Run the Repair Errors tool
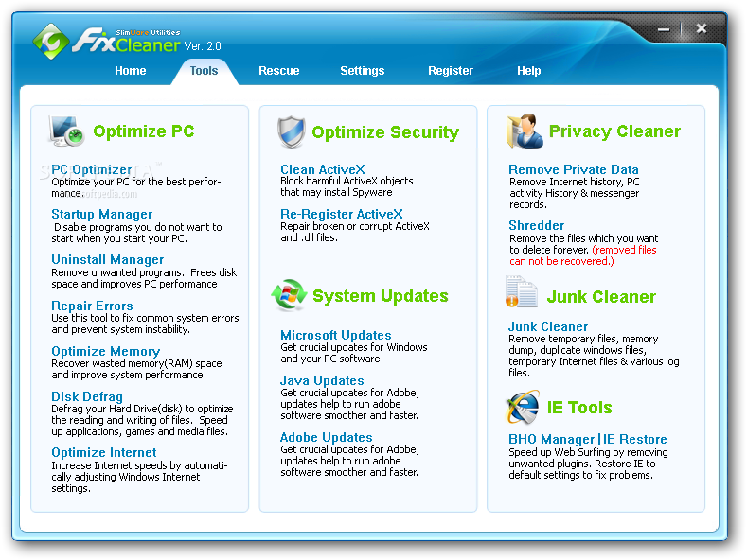Image resolution: width=747 pixels, height=560 pixels. click(92, 306)
